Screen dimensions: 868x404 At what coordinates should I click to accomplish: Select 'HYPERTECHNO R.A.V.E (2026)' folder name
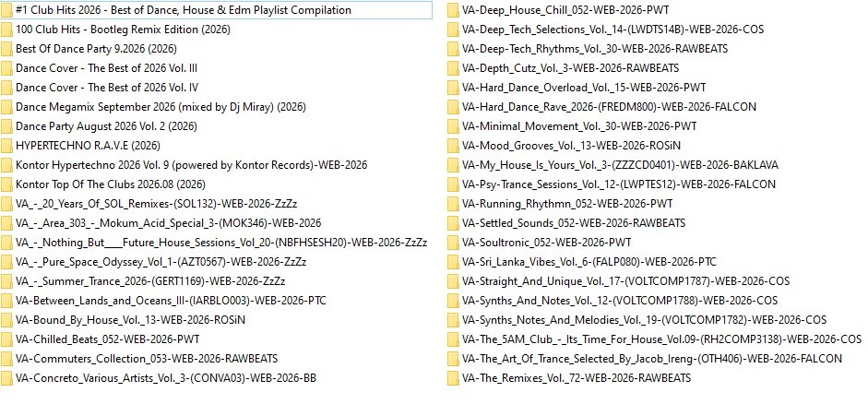pos(88,146)
